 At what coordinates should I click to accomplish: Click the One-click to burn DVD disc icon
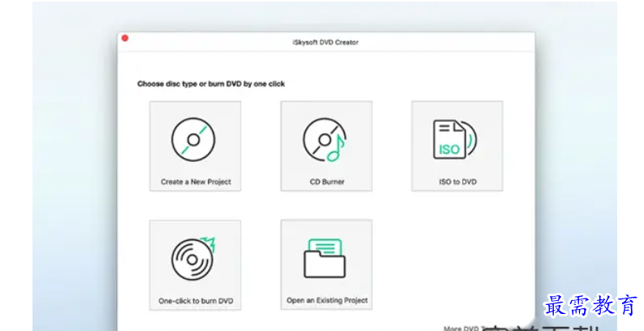193,259
